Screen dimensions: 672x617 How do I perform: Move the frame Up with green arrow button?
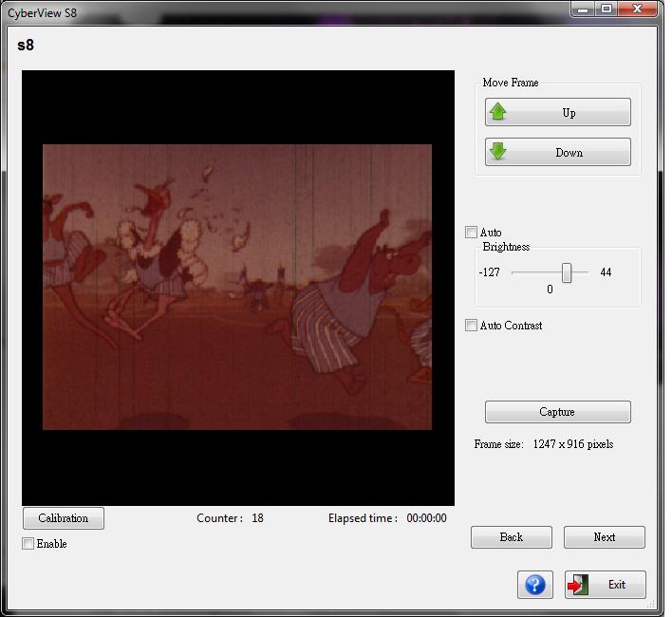click(557, 112)
